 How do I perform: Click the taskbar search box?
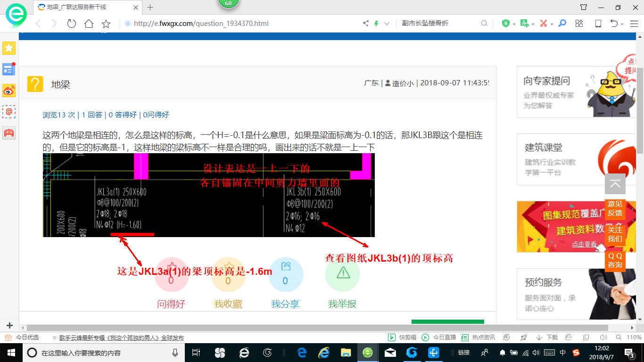point(103,353)
